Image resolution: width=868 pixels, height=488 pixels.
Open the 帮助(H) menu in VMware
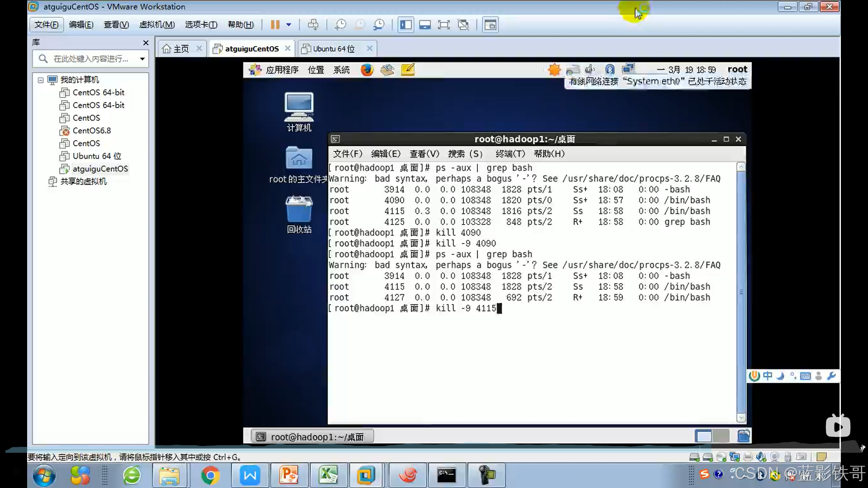pos(241,25)
